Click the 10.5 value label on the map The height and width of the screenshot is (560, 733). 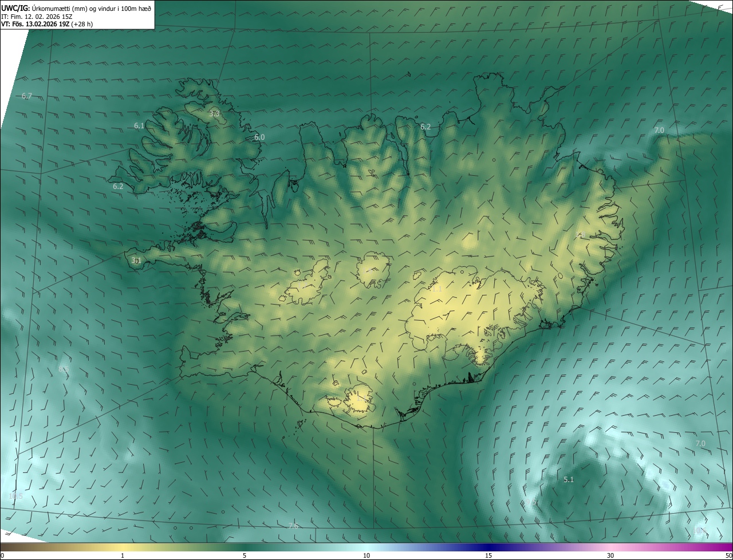[16, 496]
